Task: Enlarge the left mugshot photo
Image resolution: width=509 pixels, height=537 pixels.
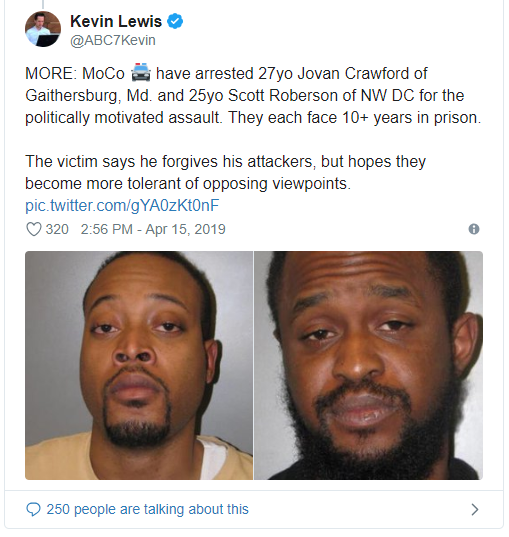Action: click(139, 365)
